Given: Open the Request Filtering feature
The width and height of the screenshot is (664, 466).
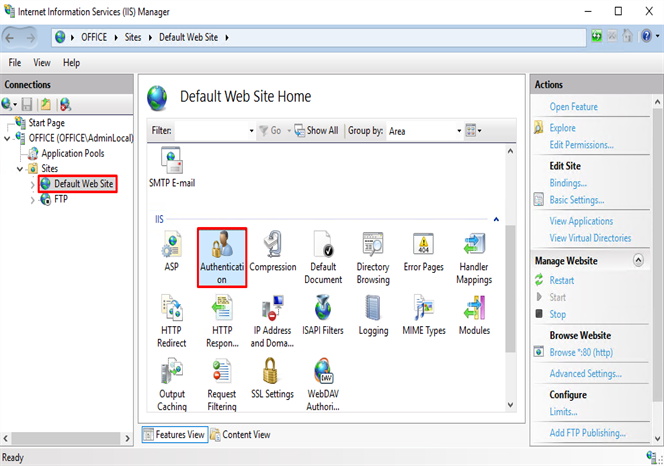Looking at the screenshot, I should (222, 384).
